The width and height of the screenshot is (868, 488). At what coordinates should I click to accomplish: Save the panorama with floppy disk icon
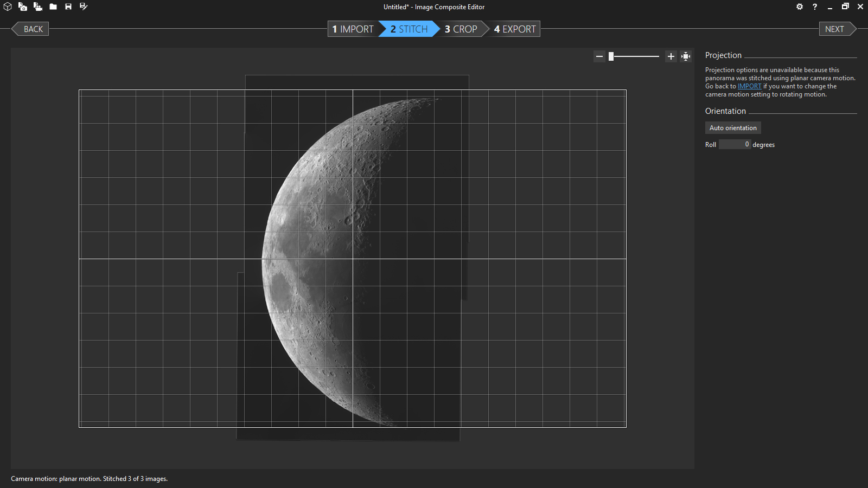click(68, 7)
